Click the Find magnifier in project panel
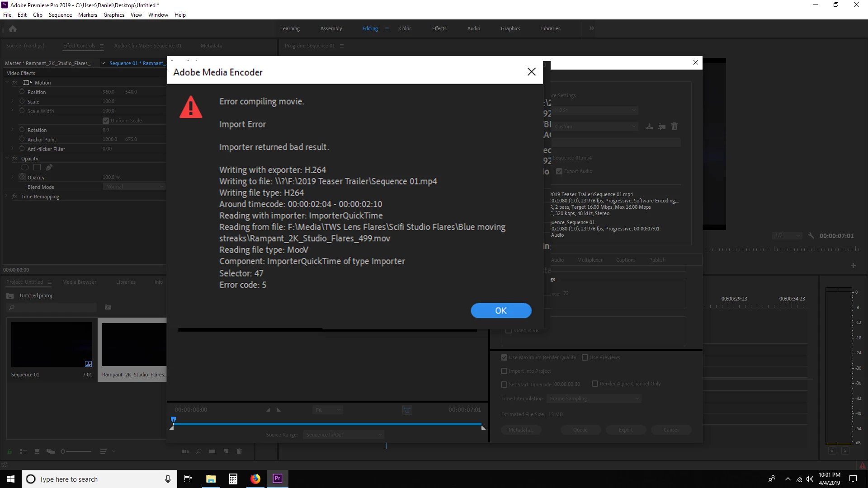 click(198, 451)
